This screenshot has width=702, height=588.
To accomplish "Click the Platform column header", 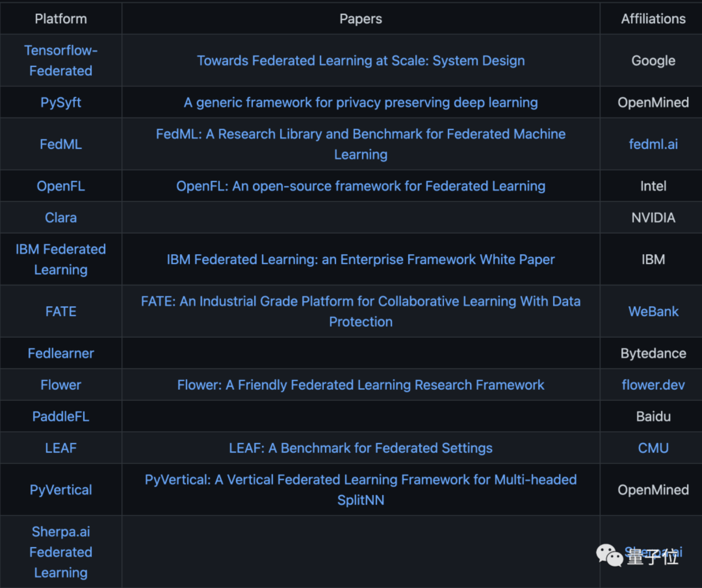I will [61, 19].
